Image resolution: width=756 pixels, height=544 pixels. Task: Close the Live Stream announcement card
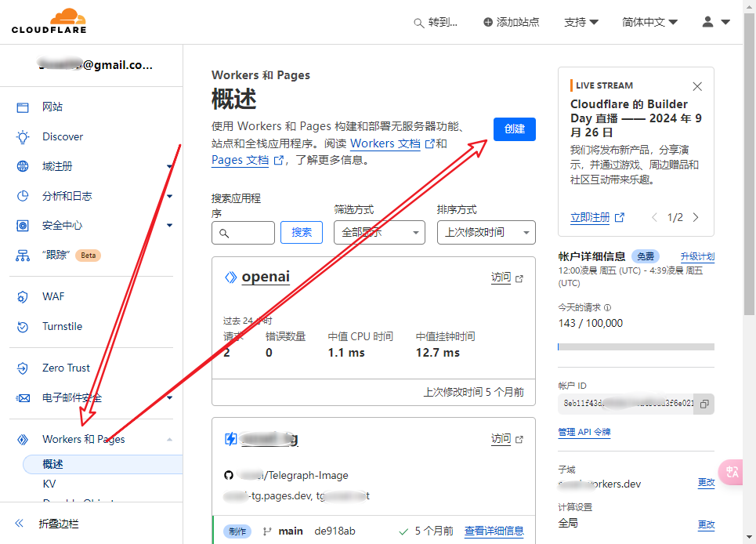[696, 86]
